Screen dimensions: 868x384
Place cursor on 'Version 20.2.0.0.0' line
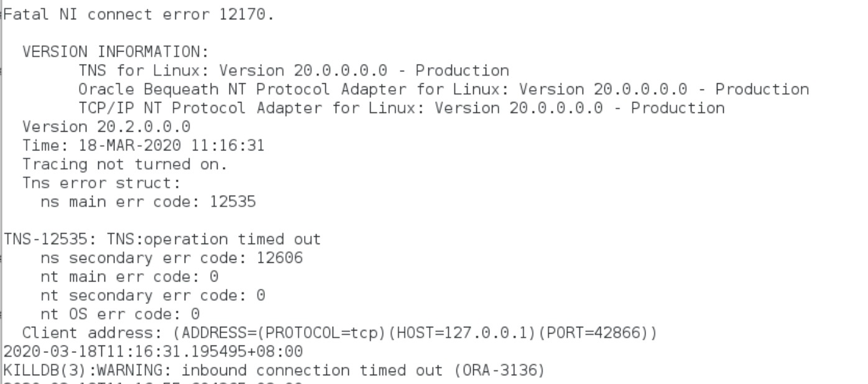(106, 127)
